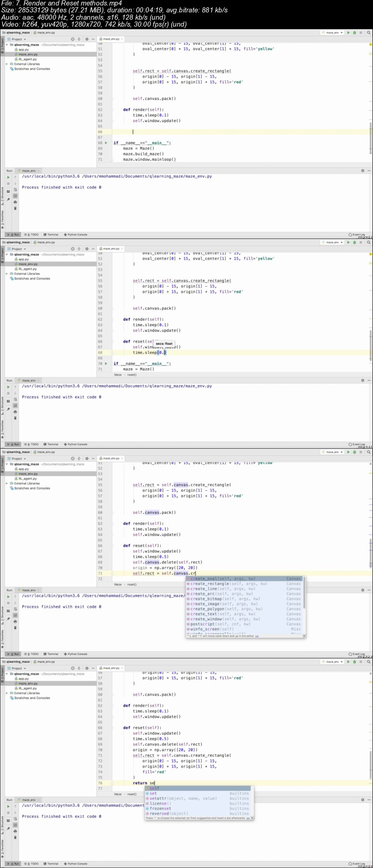Click Run panel minimize icon in third frame
Viewport: 373px width, 868px height.
pyautogui.click(x=369, y=590)
